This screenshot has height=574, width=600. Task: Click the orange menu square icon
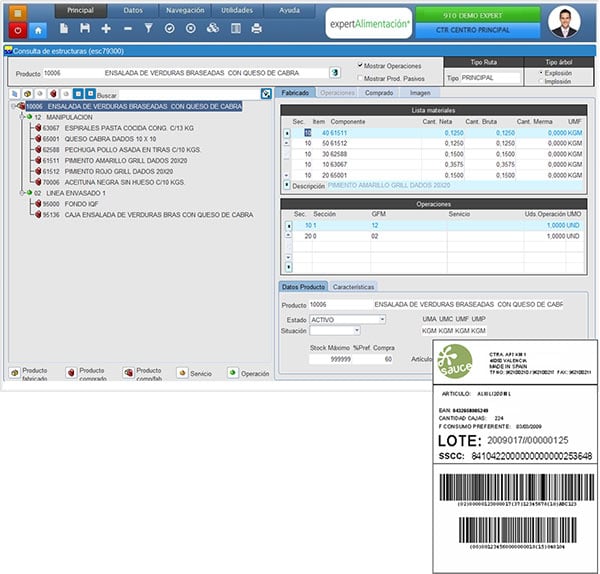coord(18,13)
